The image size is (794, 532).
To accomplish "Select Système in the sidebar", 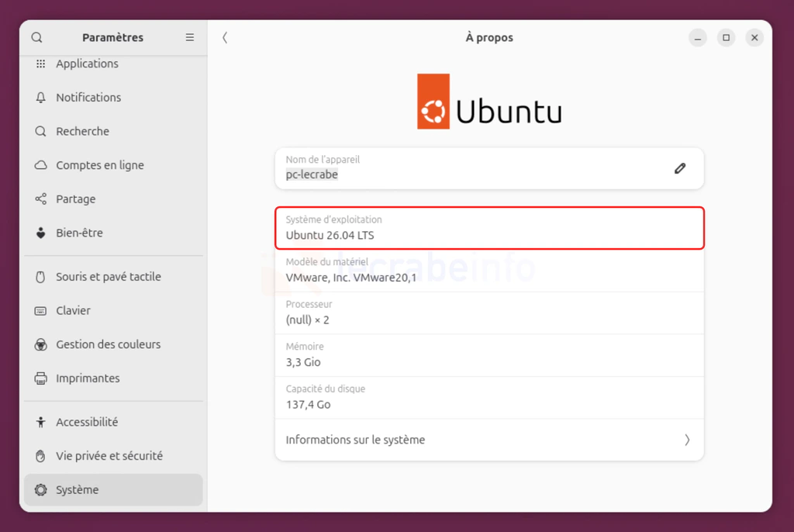I will (113, 490).
